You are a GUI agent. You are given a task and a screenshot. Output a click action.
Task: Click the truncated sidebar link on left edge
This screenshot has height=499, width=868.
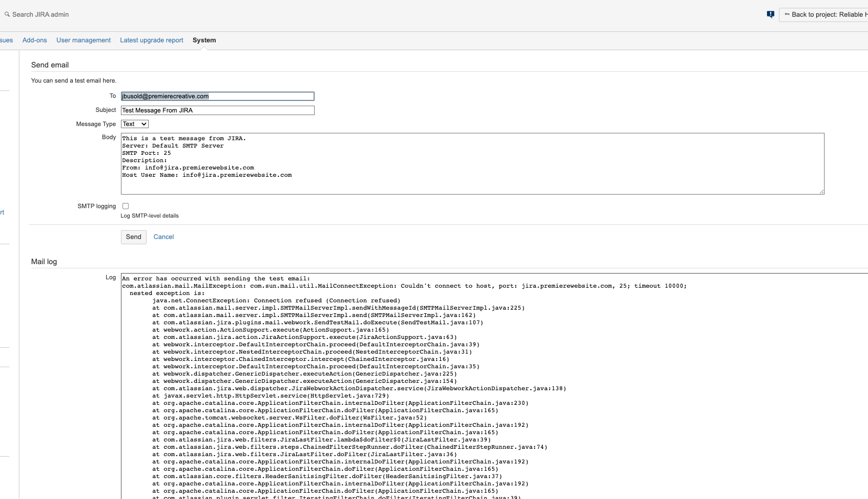2,212
